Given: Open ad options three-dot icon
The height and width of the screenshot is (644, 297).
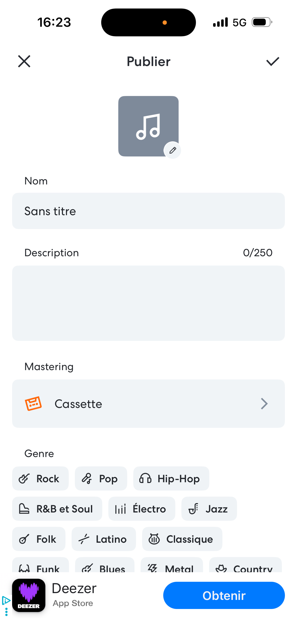Looking at the screenshot, I should pos(6,612).
